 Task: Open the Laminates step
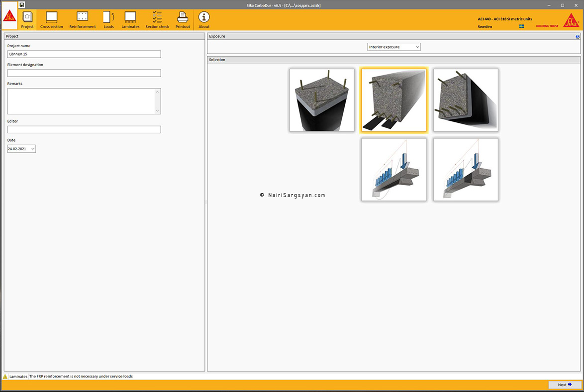tap(130, 20)
